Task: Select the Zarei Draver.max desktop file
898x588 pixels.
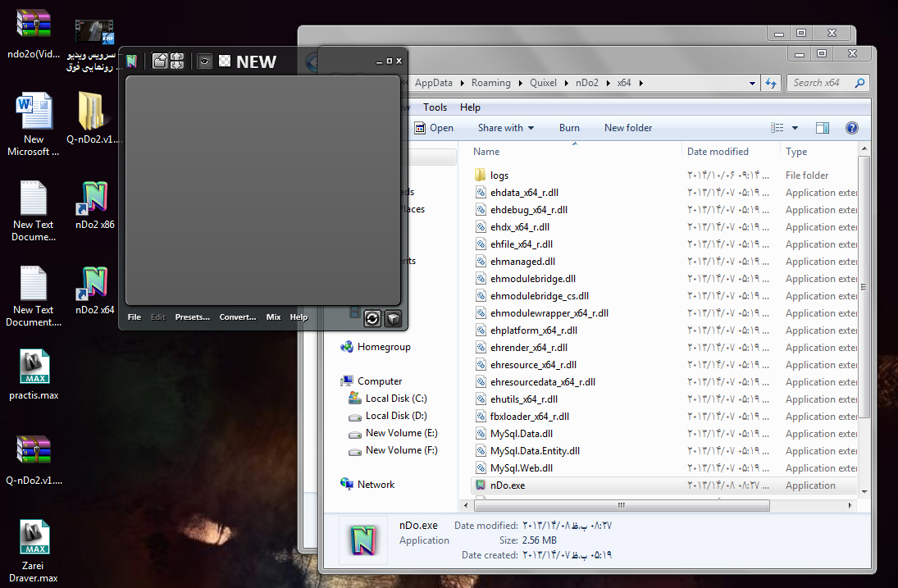Action: (34, 551)
